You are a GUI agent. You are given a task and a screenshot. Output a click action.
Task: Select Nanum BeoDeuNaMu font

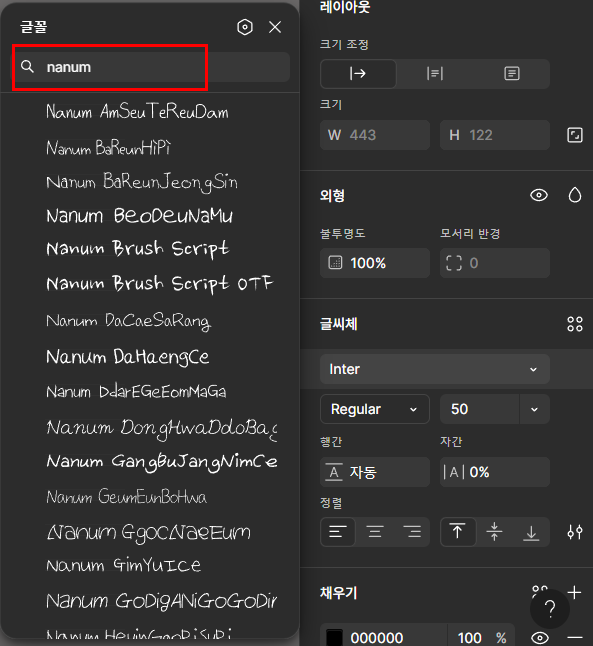pyautogui.click(x=139, y=215)
